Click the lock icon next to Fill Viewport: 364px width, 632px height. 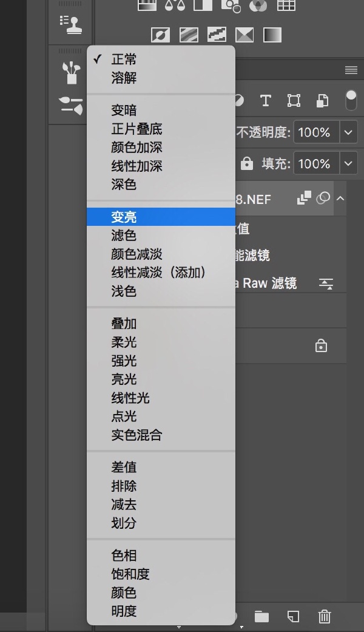point(247,164)
